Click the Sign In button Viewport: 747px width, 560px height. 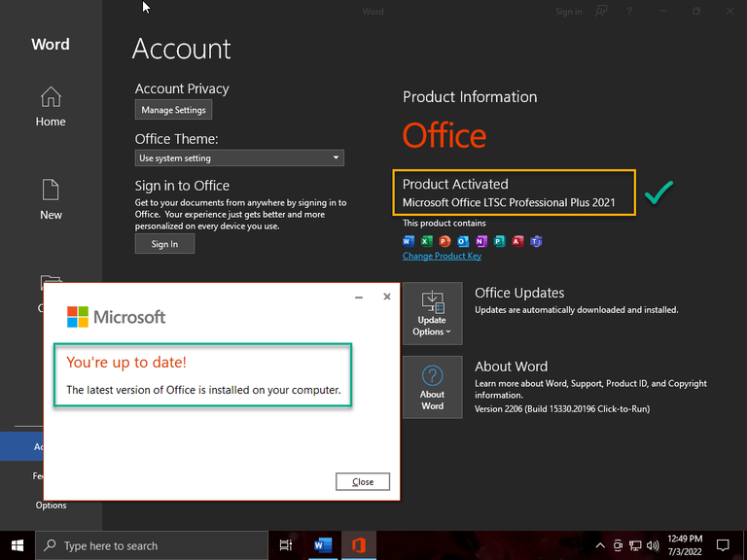click(164, 244)
